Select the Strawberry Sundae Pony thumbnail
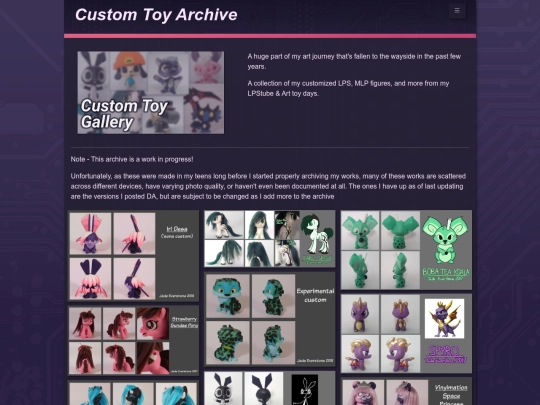This screenshot has width=540, height=405. pyautogui.click(x=133, y=341)
